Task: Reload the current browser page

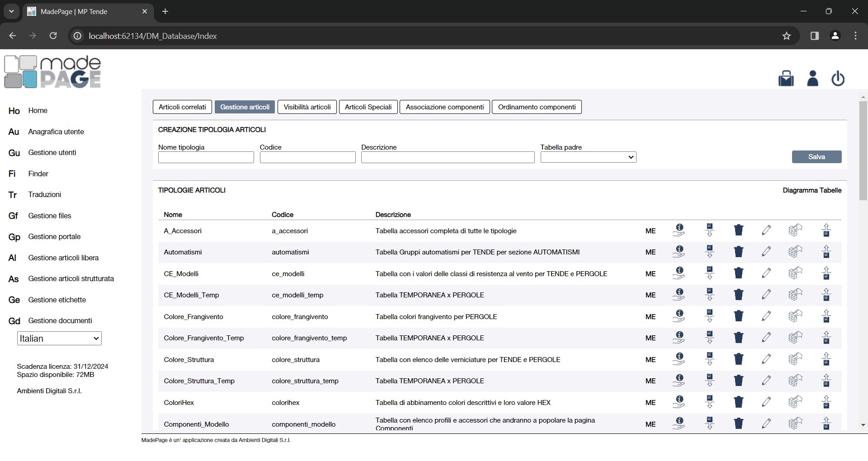Action: tap(53, 36)
